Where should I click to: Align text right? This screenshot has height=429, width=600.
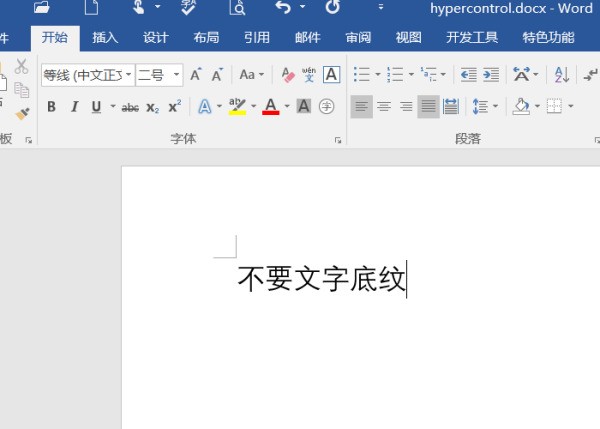click(406, 106)
